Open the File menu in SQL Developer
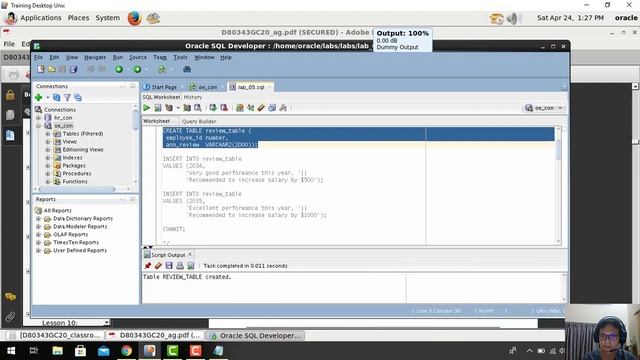 tap(38, 58)
